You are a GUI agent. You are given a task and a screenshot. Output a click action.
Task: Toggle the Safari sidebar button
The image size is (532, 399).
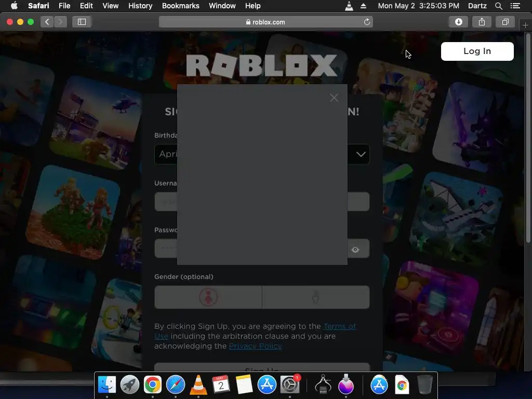[x=82, y=22]
